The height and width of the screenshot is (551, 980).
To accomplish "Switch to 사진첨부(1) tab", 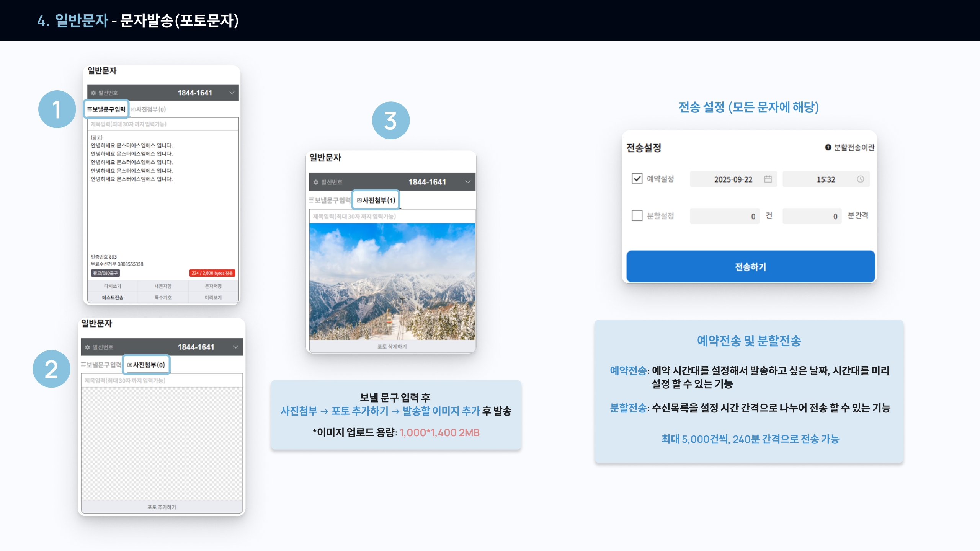I will pyautogui.click(x=376, y=200).
